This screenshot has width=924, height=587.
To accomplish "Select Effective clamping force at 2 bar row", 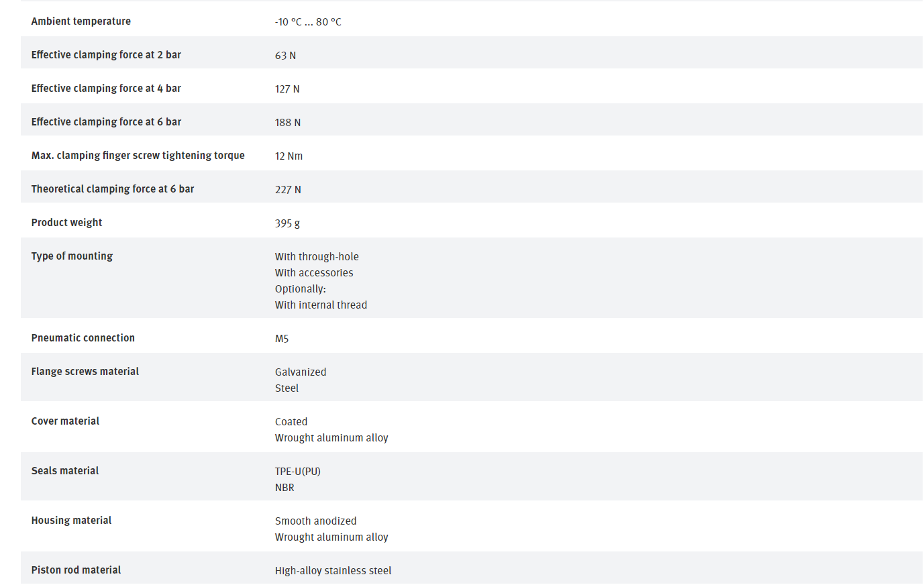I will click(471, 52).
